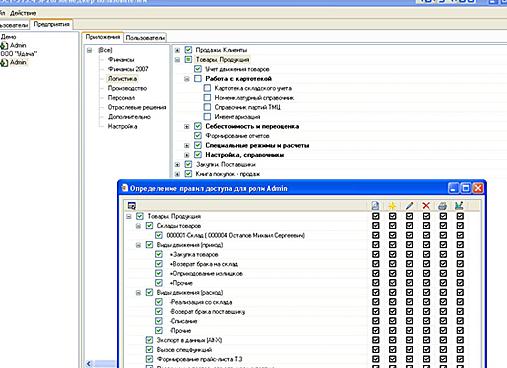Click the pencil edit-permission column icon

click(409, 206)
